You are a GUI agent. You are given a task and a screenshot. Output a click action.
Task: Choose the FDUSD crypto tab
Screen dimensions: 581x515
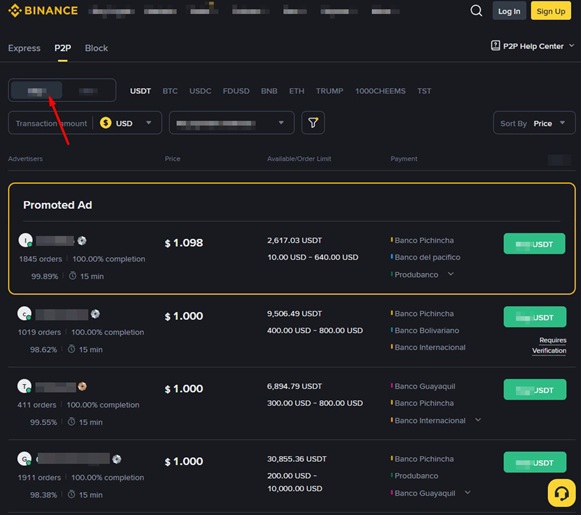click(x=236, y=91)
